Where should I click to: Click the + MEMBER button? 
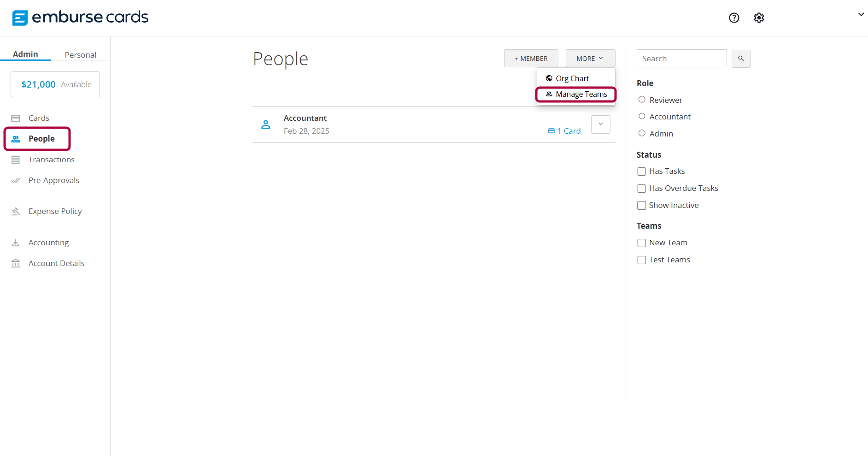coord(531,59)
